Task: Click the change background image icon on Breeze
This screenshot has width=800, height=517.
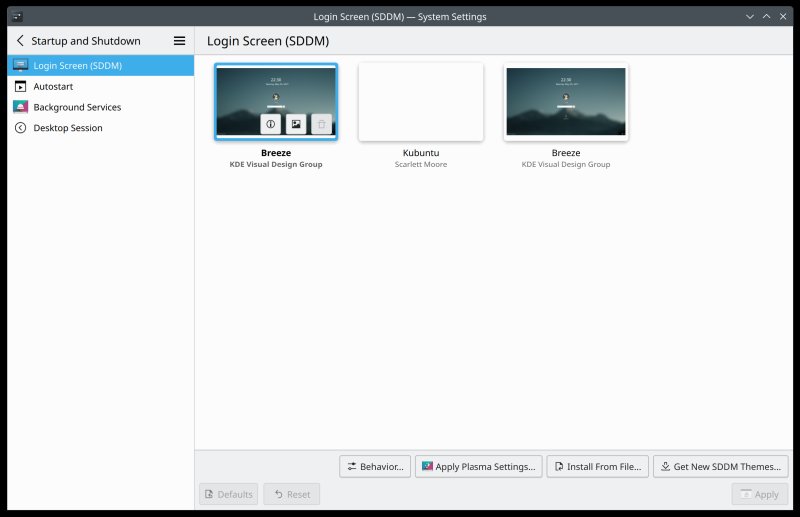Action: [x=296, y=124]
